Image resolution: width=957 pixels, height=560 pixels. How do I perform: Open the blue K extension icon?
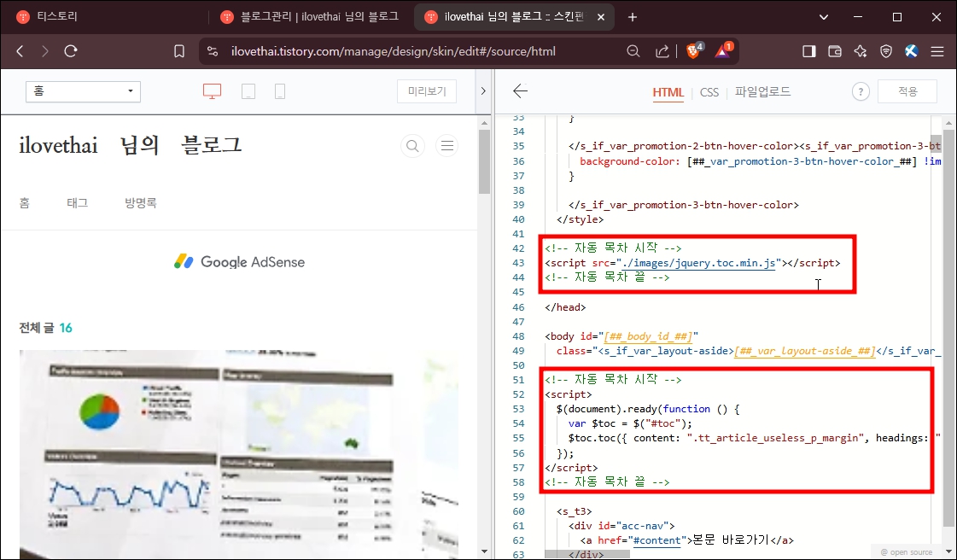point(911,51)
